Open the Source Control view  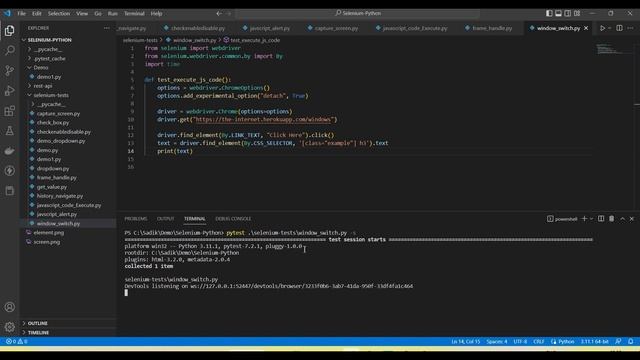9,70
